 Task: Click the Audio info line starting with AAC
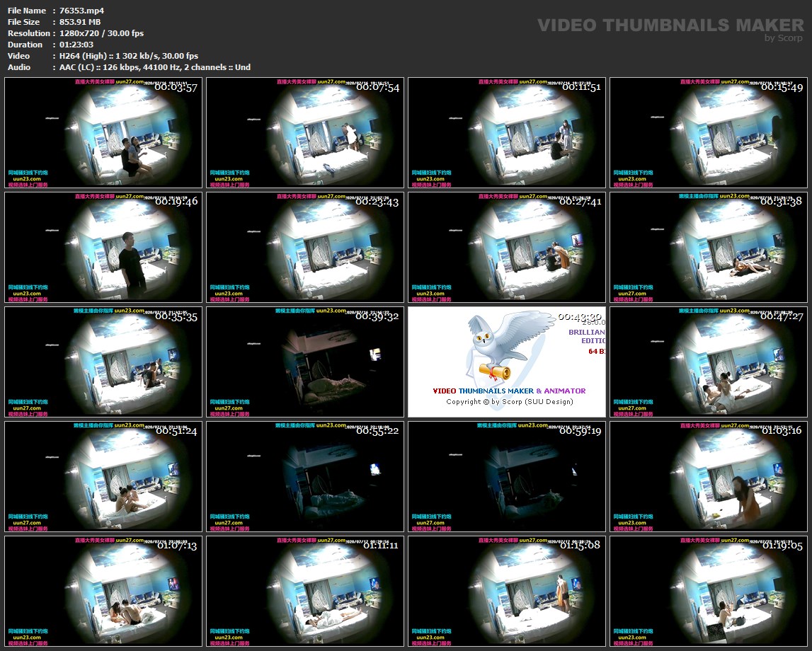(151, 67)
